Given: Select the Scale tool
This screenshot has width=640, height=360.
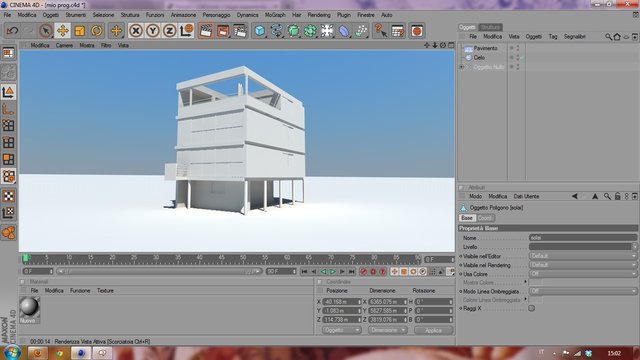Looking at the screenshot, I should 80,31.
